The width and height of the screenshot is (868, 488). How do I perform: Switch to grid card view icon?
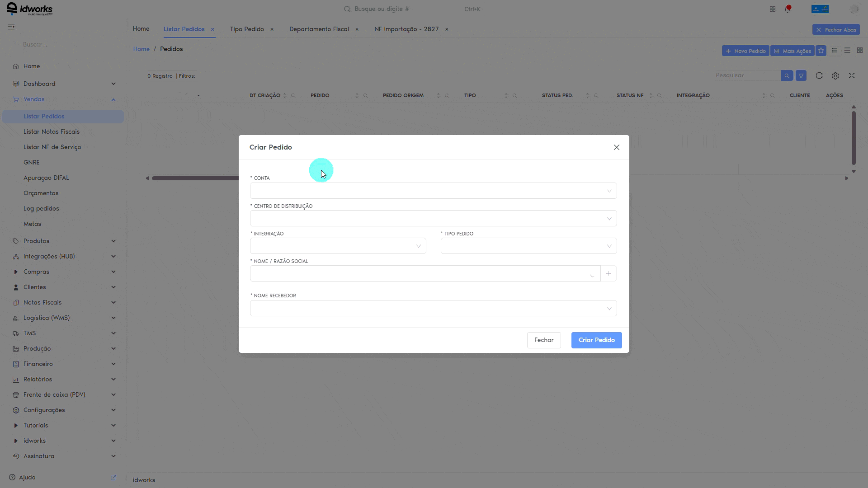[860, 51]
